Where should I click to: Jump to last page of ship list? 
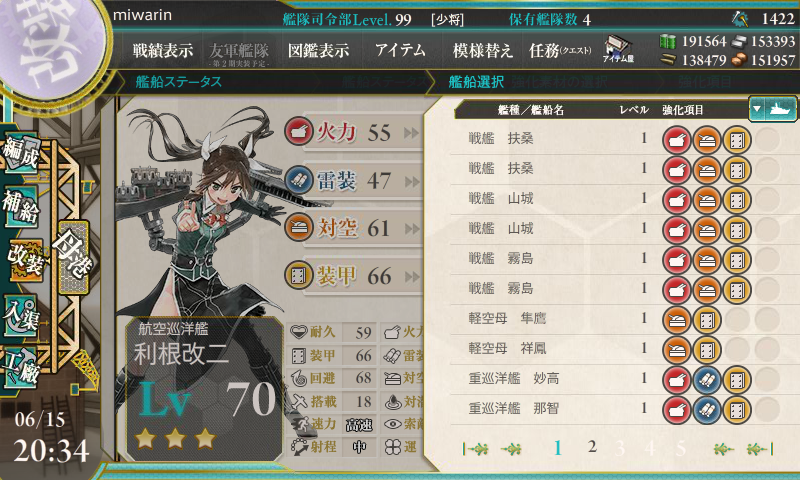tap(760, 449)
